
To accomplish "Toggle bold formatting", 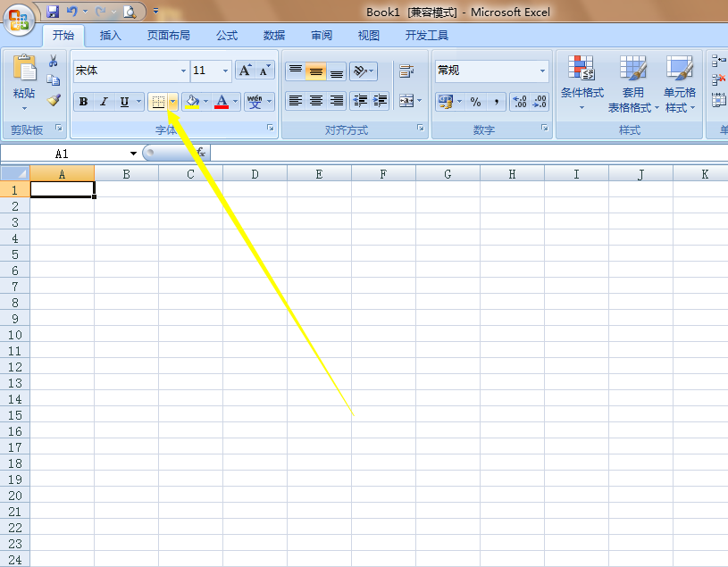I will point(84,102).
